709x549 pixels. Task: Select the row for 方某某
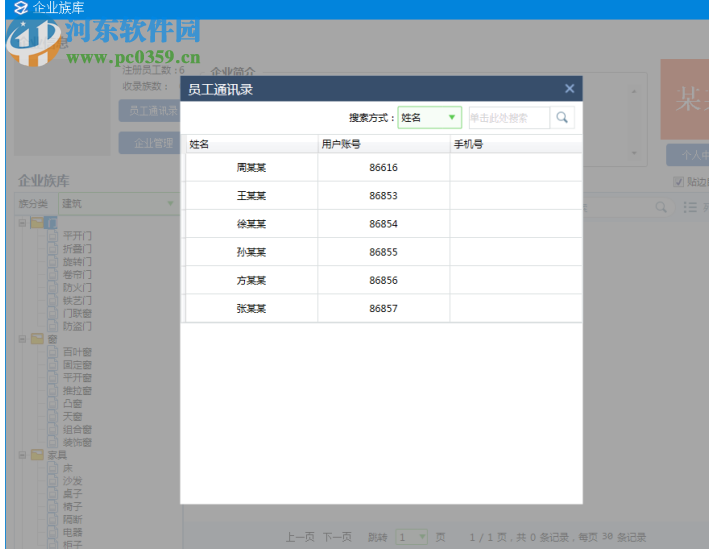[x=383, y=280]
